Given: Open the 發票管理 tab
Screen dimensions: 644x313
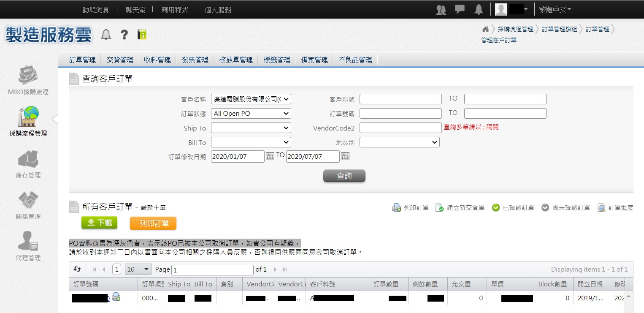Looking at the screenshot, I should 195,60.
